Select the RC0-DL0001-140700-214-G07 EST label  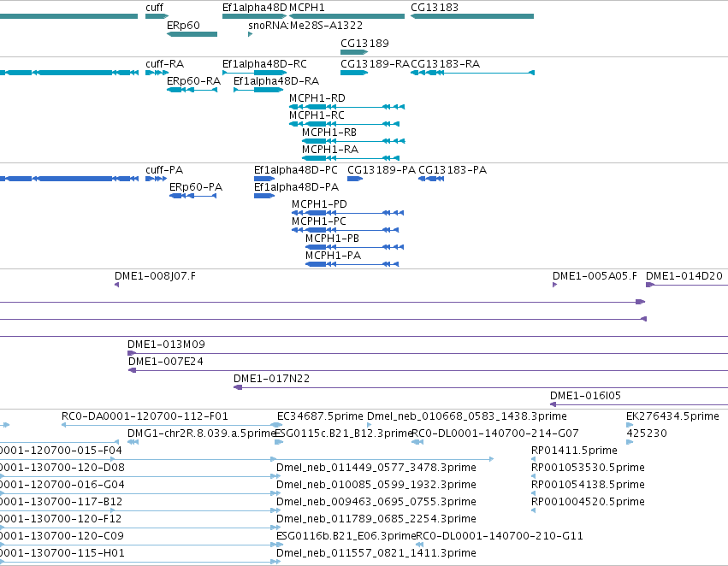495,433
